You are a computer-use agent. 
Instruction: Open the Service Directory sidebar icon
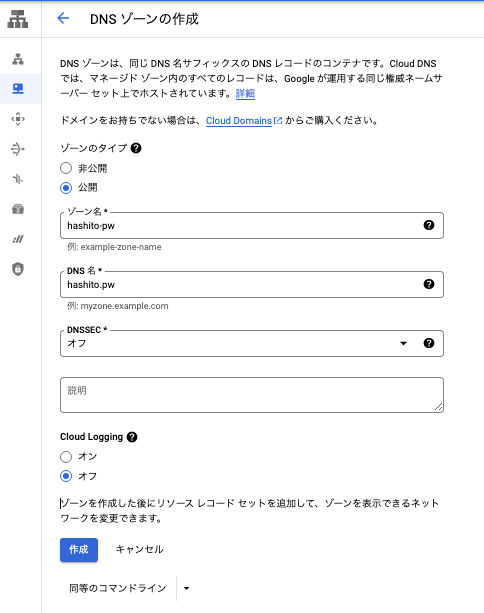tap(18, 209)
